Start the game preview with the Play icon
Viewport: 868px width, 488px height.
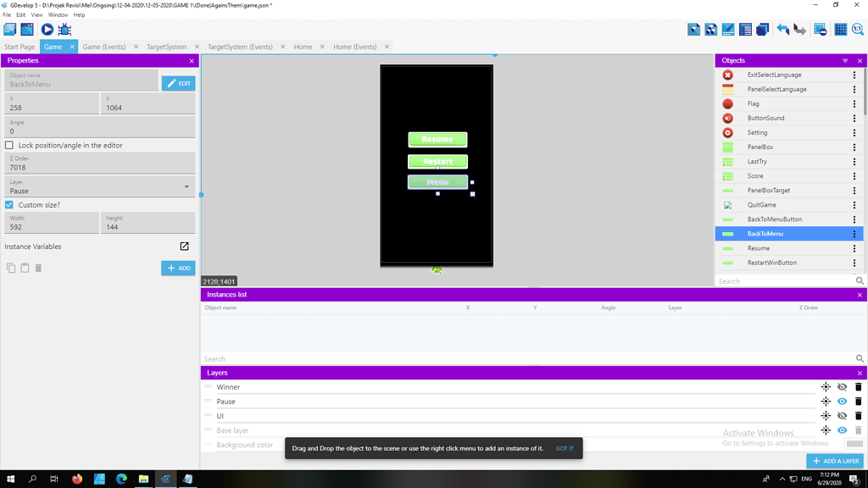click(x=47, y=28)
